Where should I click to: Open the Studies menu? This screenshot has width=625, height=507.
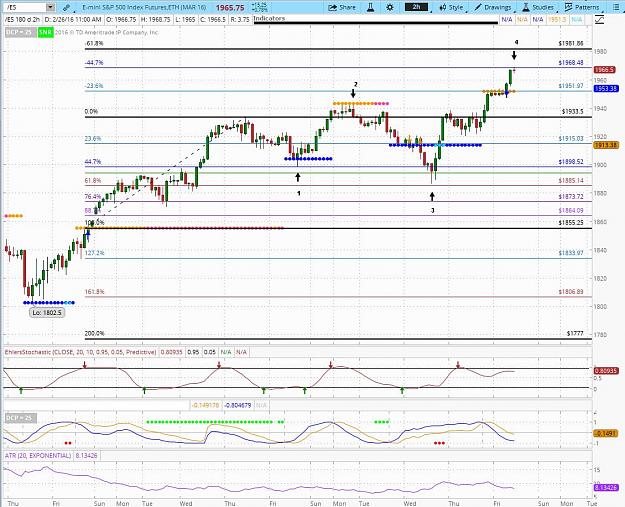pos(538,7)
